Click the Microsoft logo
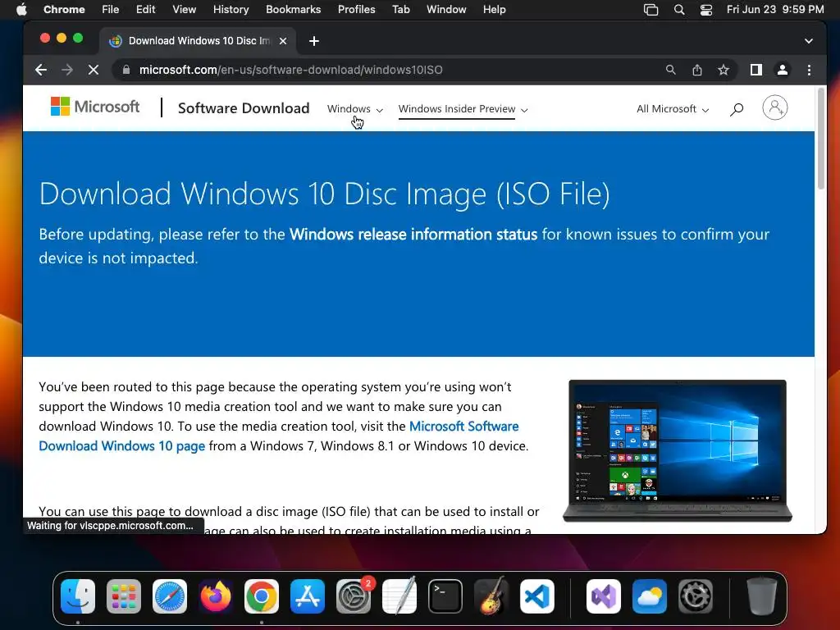The height and width of the screenshot is (630, 840). [x=95, y=107]
